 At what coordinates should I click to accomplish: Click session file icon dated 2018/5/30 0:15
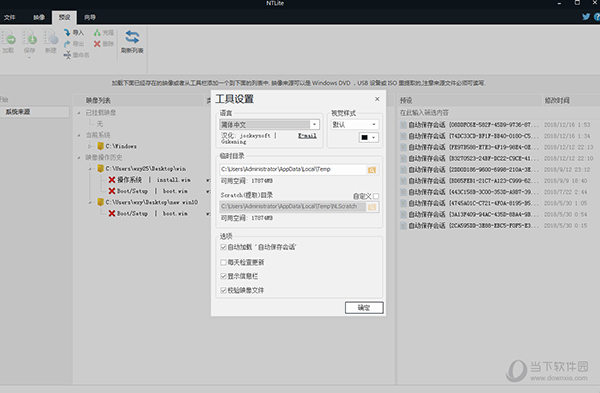(x=403, y=226)
